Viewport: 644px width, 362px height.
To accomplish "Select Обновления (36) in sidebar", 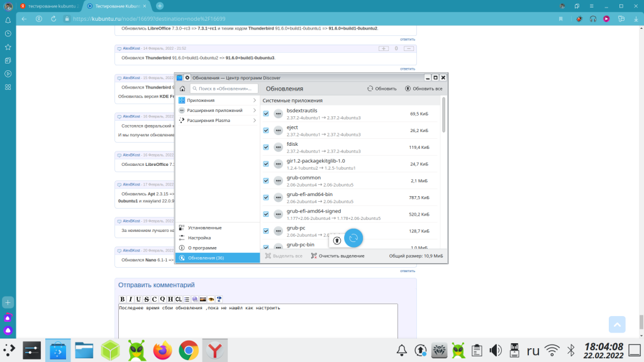I will pyautogui.click(x=218, y=258).
